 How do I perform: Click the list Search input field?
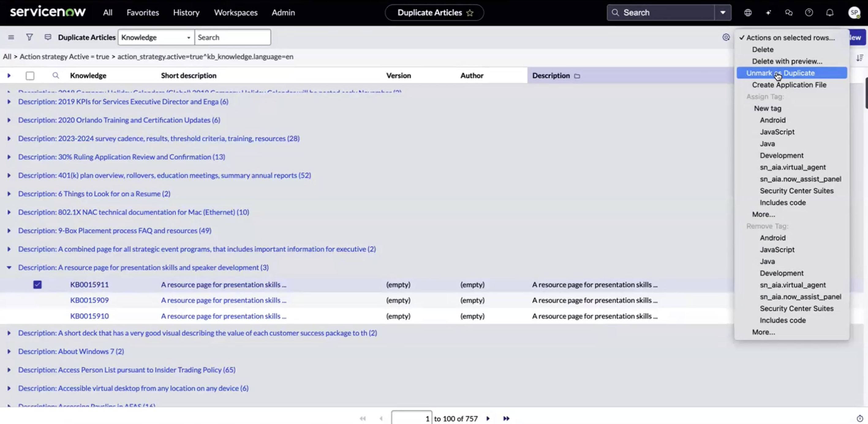pos(232,37)
